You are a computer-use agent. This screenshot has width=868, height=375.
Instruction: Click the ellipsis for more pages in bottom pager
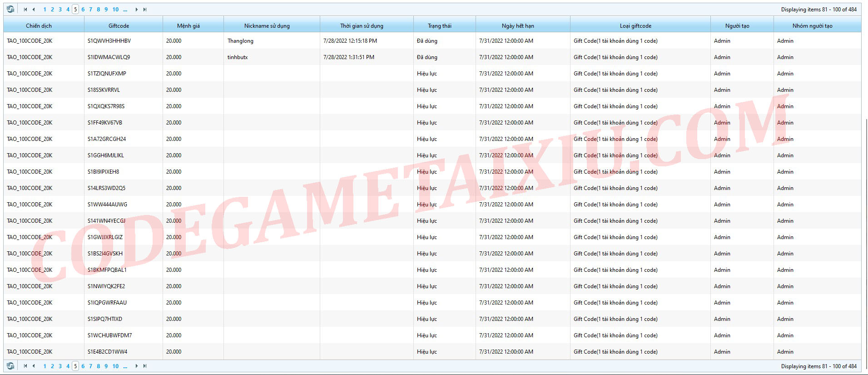[x=125, y=366]
